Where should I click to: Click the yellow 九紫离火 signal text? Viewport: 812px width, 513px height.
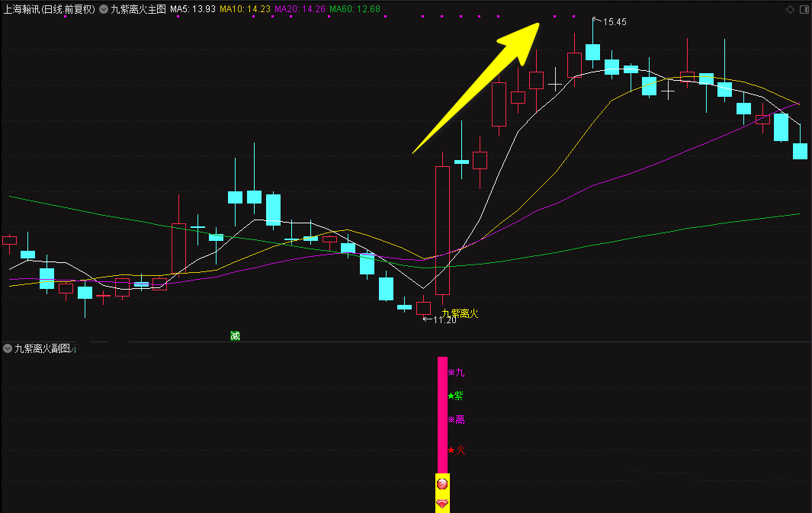click(460, 313)
